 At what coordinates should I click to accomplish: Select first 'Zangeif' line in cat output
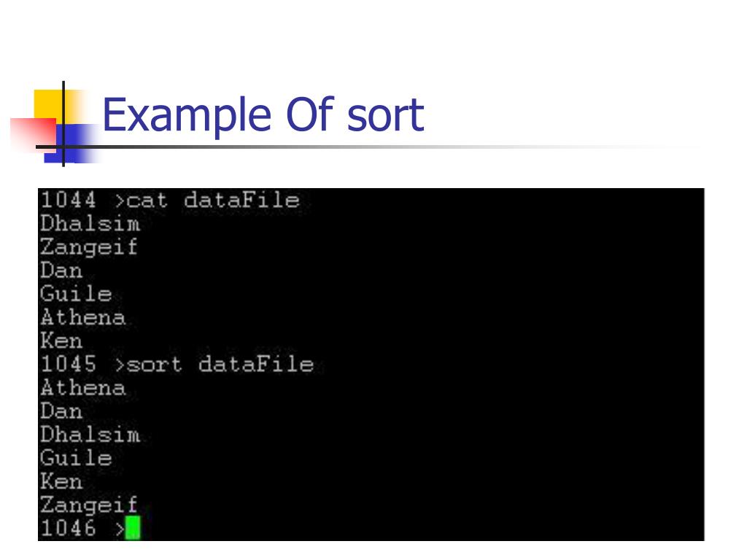pyautogui.click(x=89, y=248)
